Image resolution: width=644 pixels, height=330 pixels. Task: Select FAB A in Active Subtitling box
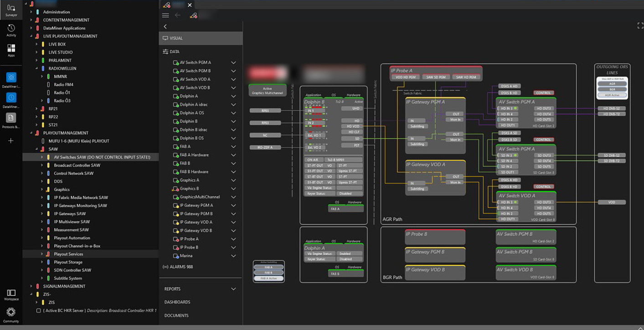click(268, 267)
